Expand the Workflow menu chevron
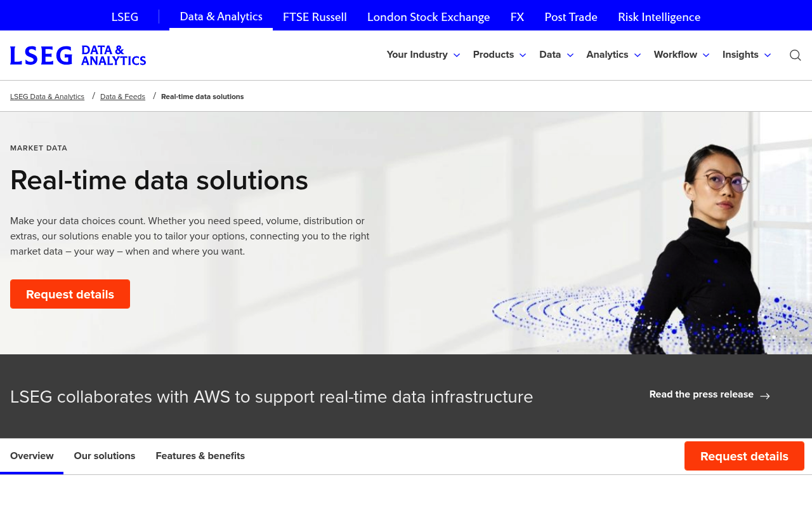 pos(706,55)
